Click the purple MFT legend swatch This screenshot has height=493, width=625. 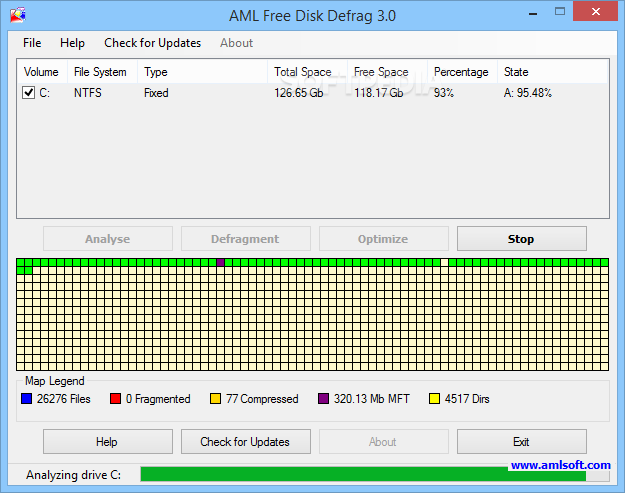click(x=323, y=399)
